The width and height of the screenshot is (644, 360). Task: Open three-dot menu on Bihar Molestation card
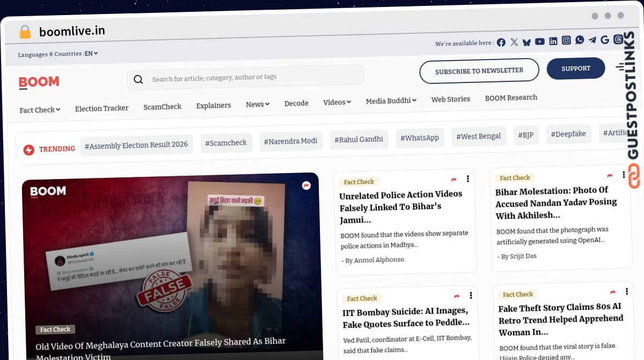[x=624, y=175]
